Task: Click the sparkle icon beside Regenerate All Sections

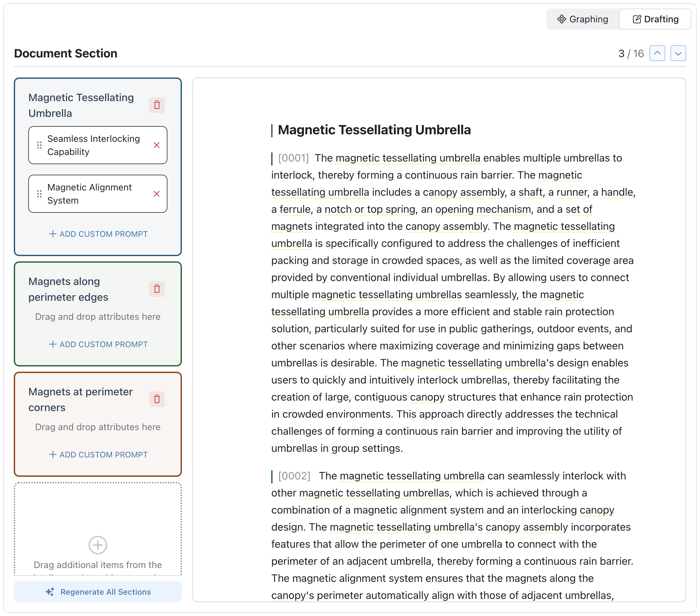Action: pos(50,592)
